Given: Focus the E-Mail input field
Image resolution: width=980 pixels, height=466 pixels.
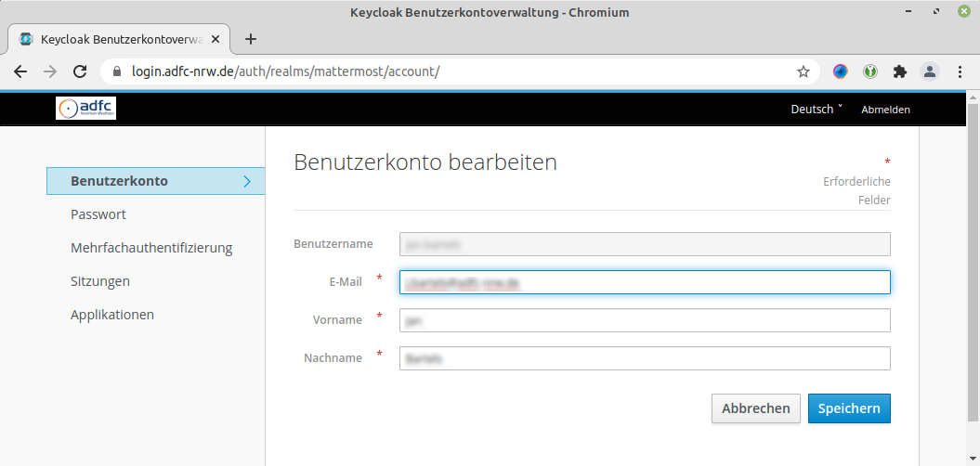Looking at the screenshot, I should (645, 282).
